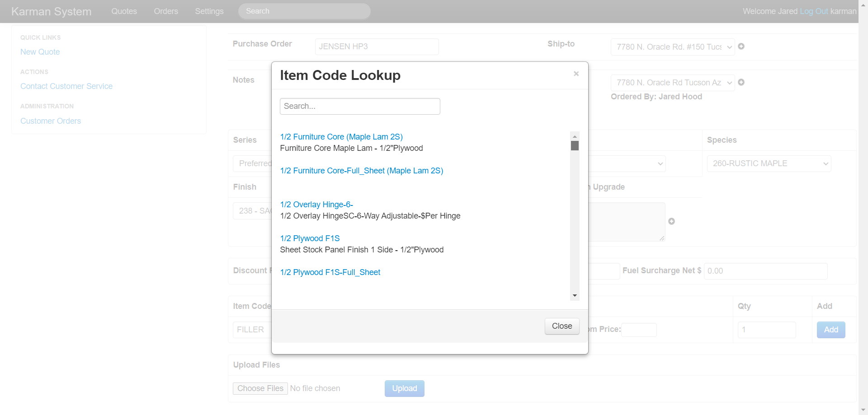Click the custom Price input field

coord(639,330)
